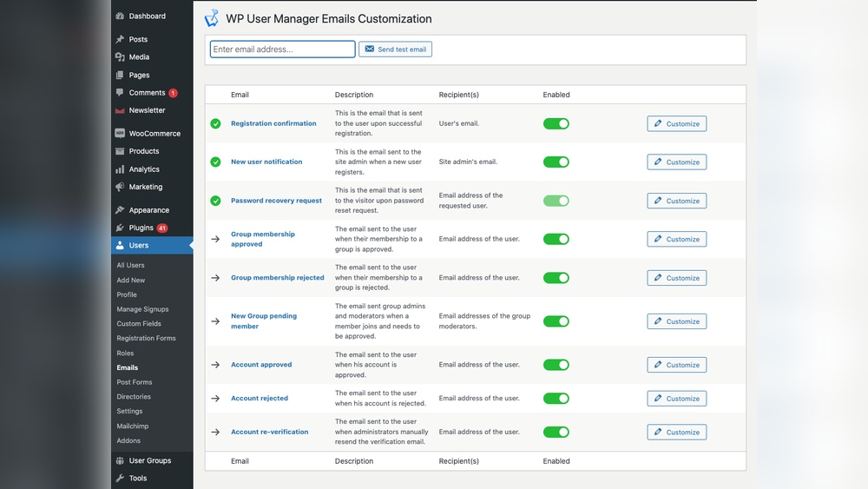
Task: Disable Account rejected email toggle
Action: (556, 398)
